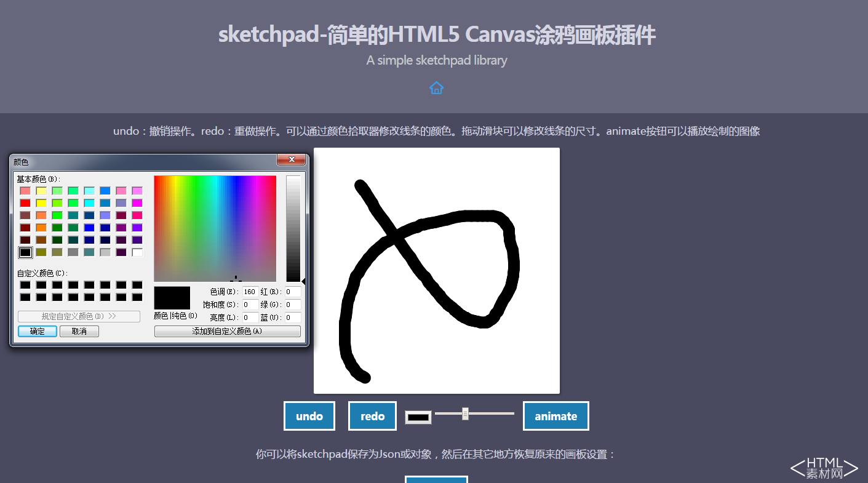Click 添加到自定义颜色 to add a custom color
The width and height of the screenshot is (868, 483).
click(x=227, y=331)
